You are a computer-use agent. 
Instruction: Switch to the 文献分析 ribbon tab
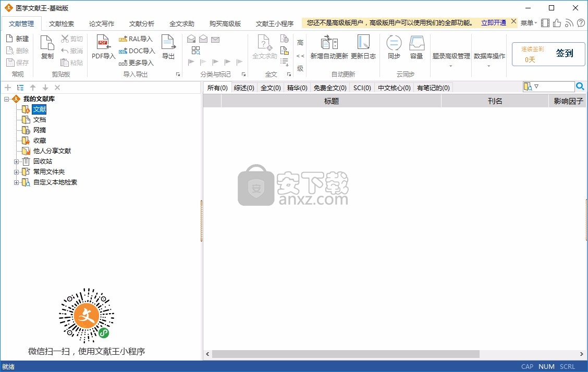pyautogui.click(x=142, y=23)
